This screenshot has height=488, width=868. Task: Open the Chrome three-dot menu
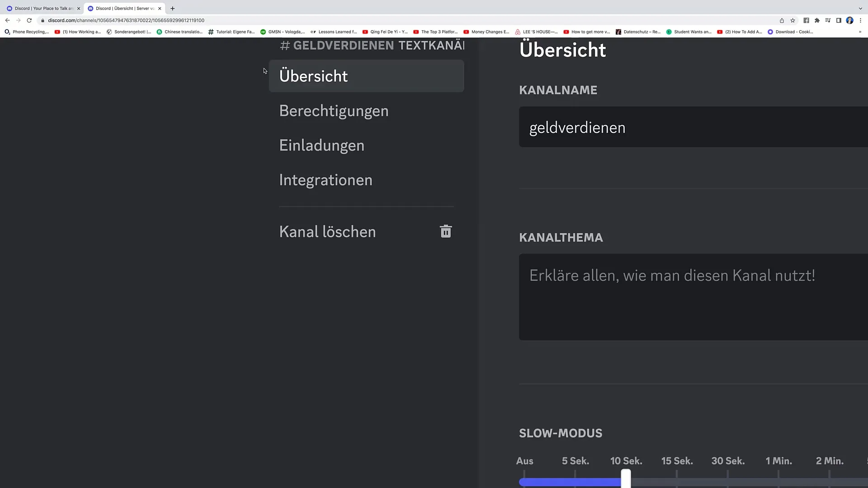click(x=860, y=20)
